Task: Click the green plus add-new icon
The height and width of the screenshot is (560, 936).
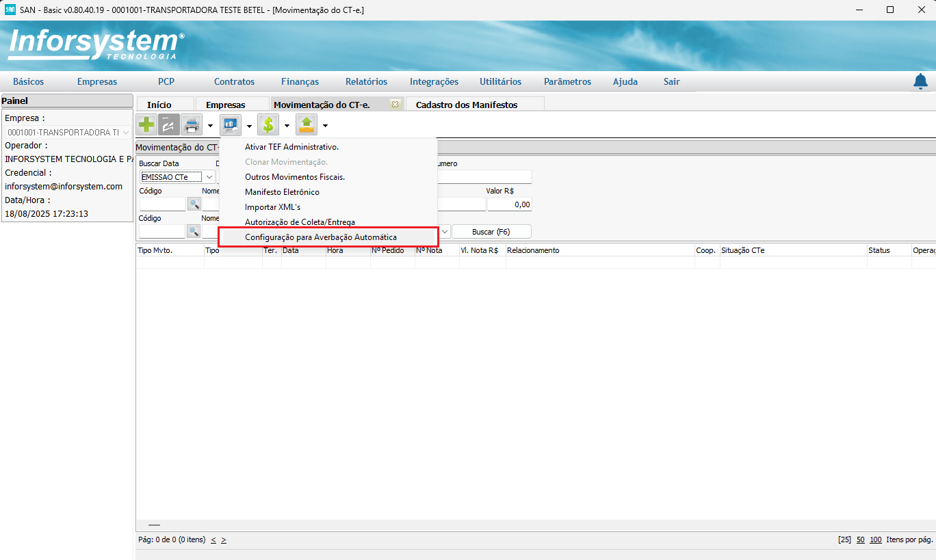Action: tap(146, 125)
